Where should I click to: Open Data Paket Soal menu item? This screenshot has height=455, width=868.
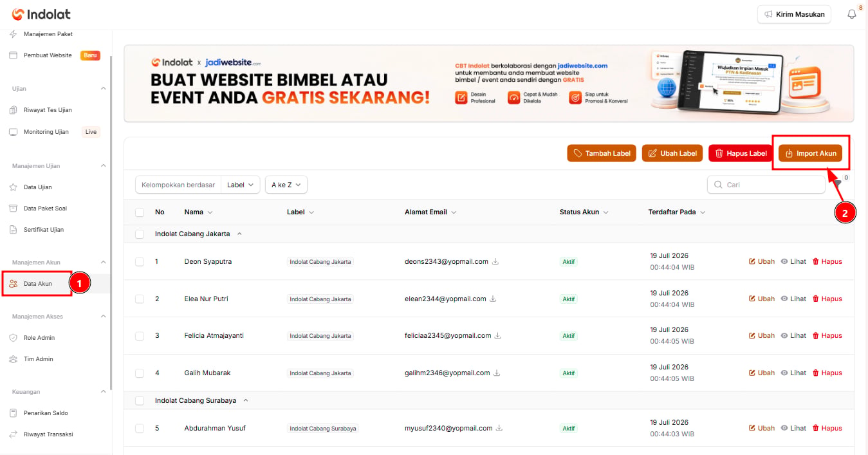[x=45, y=209]
